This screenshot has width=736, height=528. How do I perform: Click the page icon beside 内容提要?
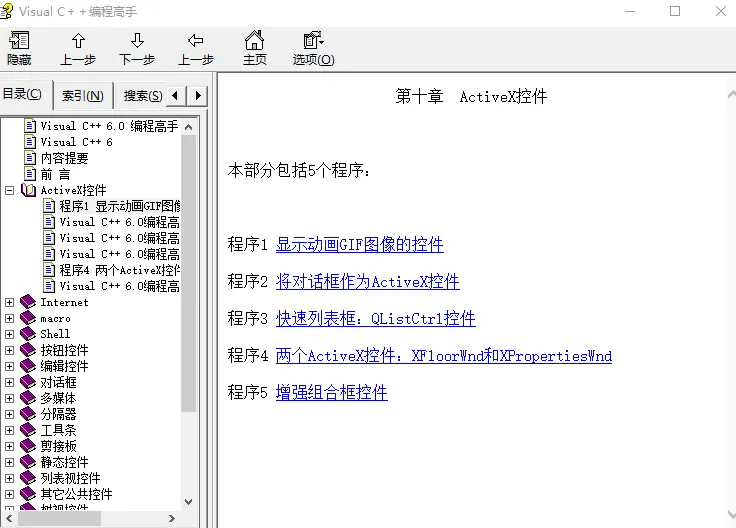[30, 158]
